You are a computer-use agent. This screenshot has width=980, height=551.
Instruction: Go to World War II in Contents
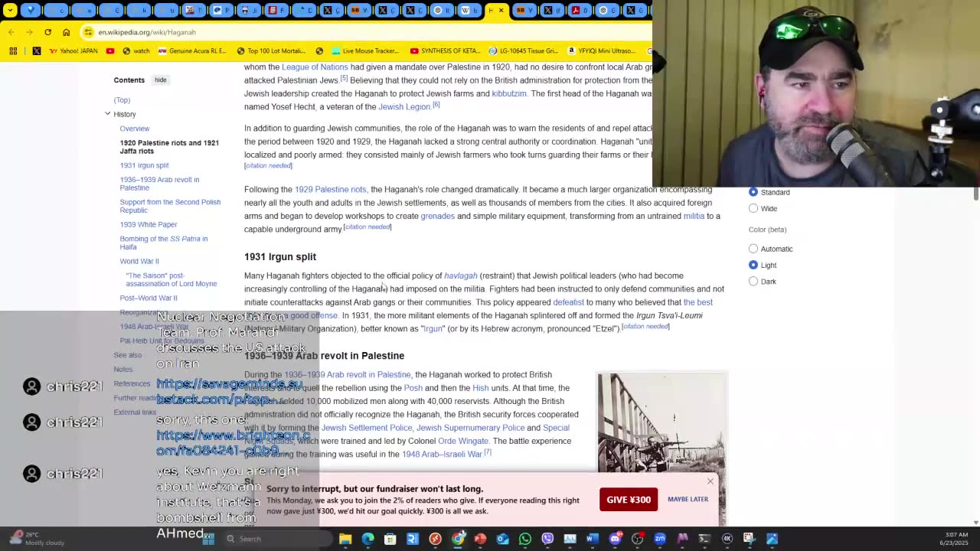tap(139, 261)
